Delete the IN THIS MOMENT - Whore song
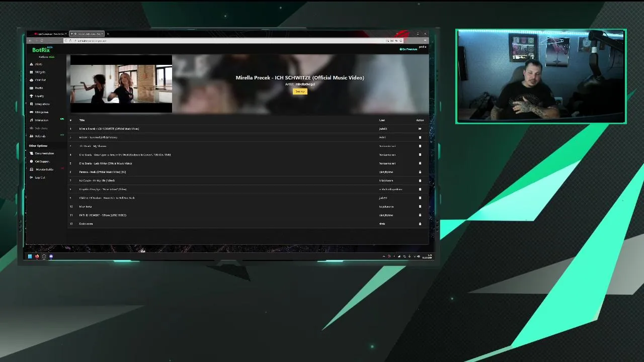Image resolution: width=644 pixels, height=362 pixels. (420, 215)
